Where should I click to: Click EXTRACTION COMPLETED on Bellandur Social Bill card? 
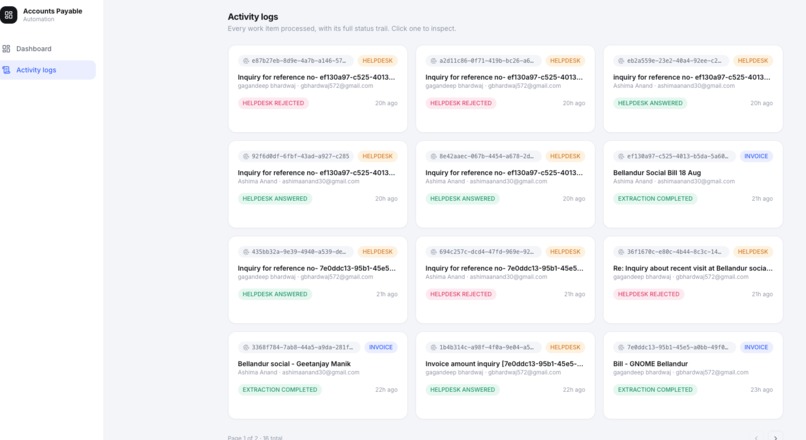coord(655,199)
